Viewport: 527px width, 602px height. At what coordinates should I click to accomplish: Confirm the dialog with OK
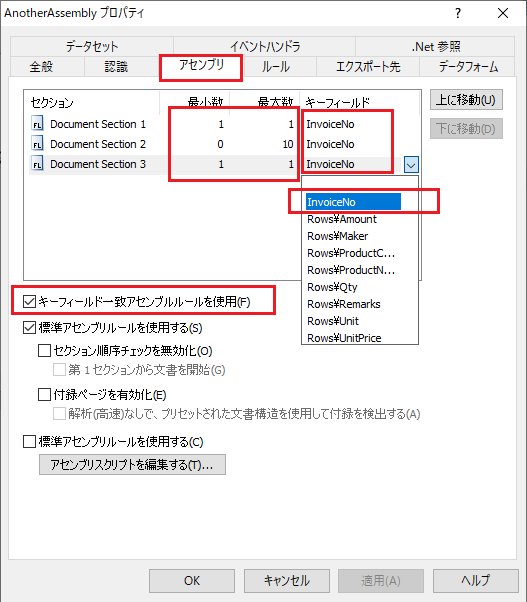[192, 580]
